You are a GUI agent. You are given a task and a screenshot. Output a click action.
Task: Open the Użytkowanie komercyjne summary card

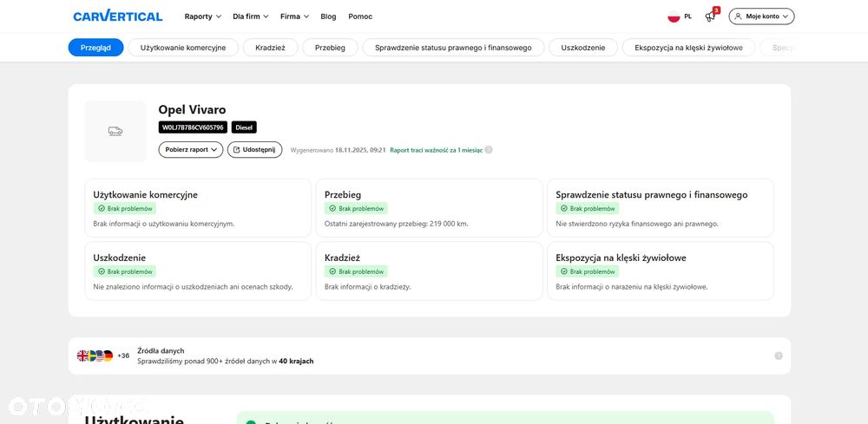(x=198, y=208)
